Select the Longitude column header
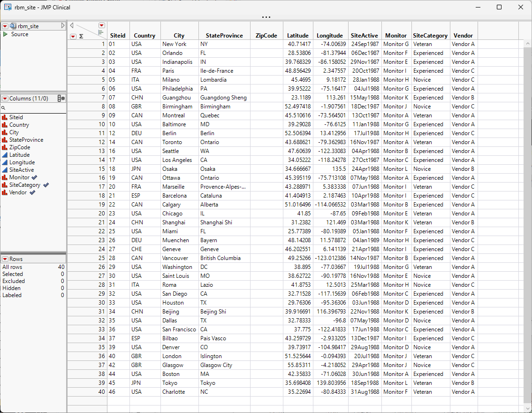 coord(330,35)
